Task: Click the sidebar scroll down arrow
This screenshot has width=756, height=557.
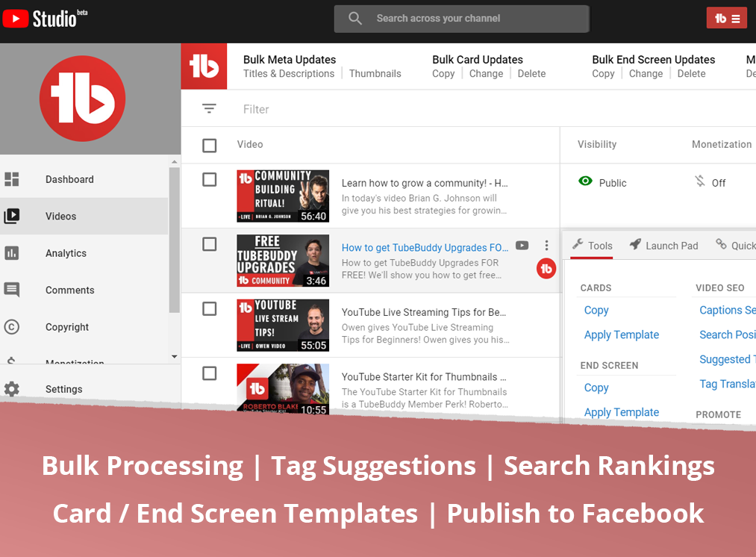Action: [175, 357]
